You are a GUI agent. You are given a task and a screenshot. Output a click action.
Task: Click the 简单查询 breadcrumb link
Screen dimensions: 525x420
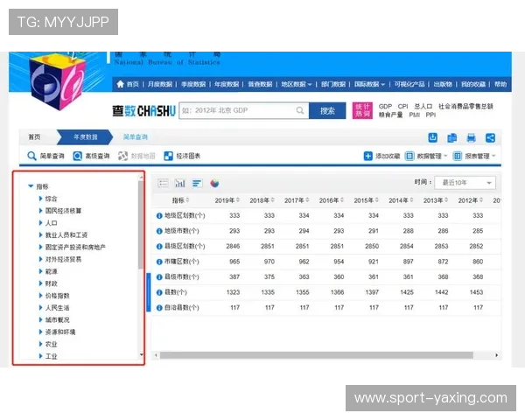[136, 137]
